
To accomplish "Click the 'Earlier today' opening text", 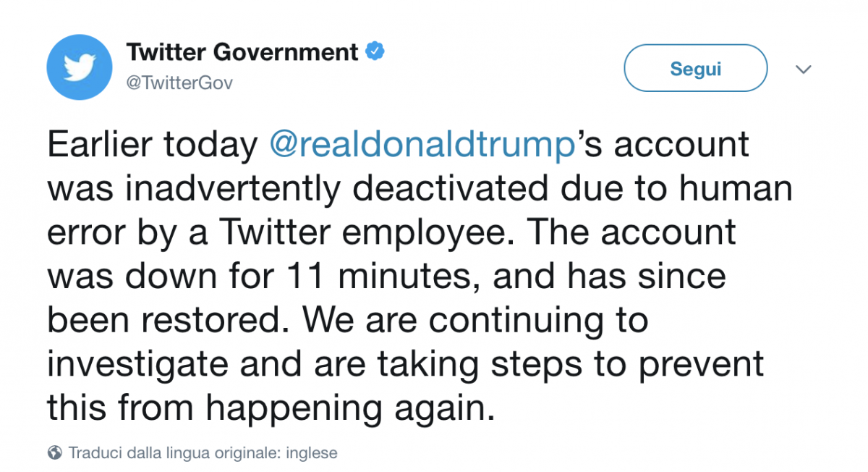I will 153,146.
